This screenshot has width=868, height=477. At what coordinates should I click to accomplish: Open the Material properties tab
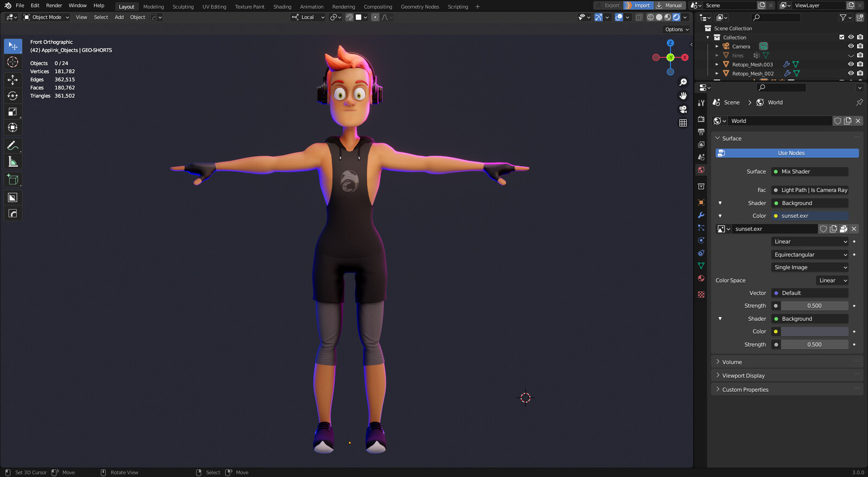pos(701,278)
